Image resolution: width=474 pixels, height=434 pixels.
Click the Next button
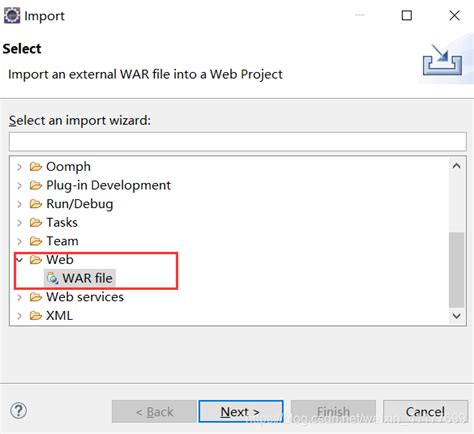[x=241, y=412]
